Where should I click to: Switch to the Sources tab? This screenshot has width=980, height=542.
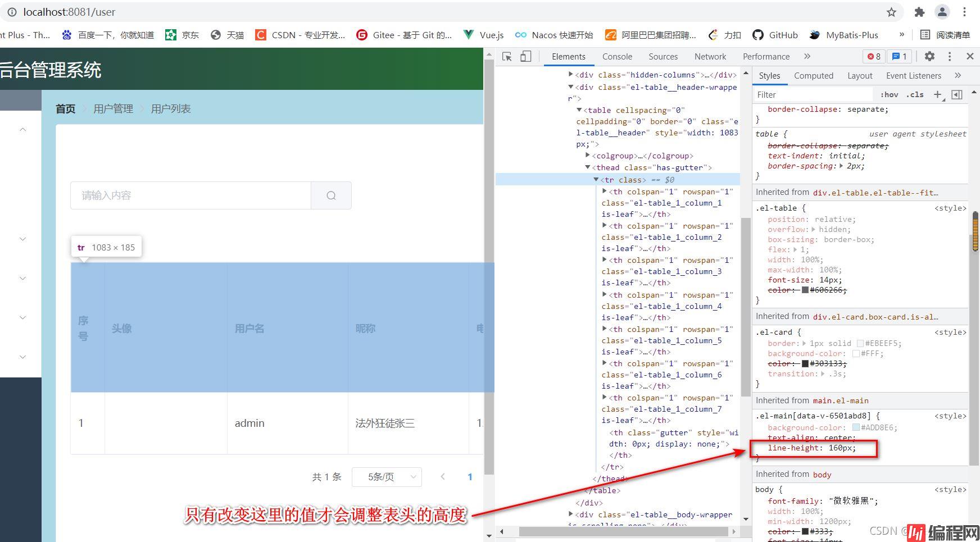[663, 56]
